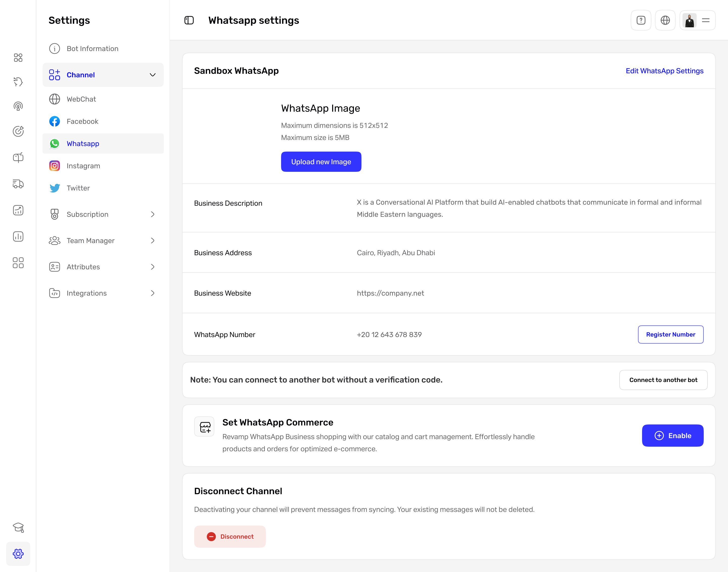This screenshot has width=728, height=572.
Task: Collapse the Channel section chevron
Action: point(152,75)
